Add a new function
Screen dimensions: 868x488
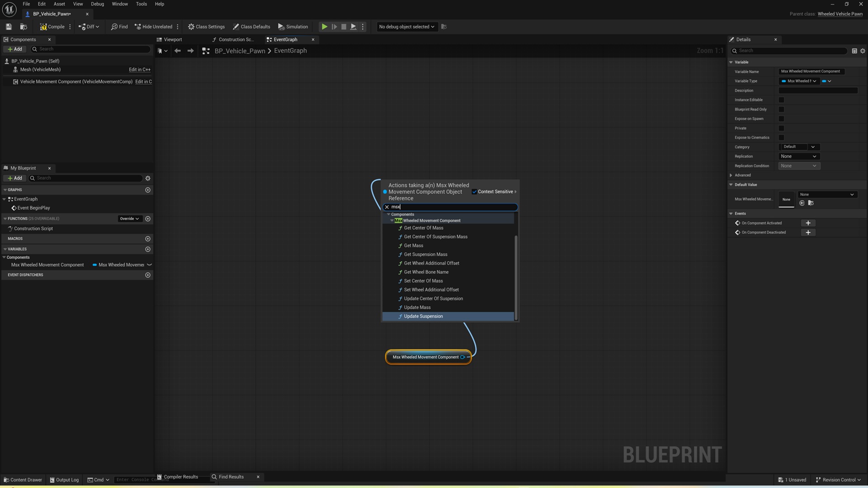pyautogui.click(x=148, y=219)
